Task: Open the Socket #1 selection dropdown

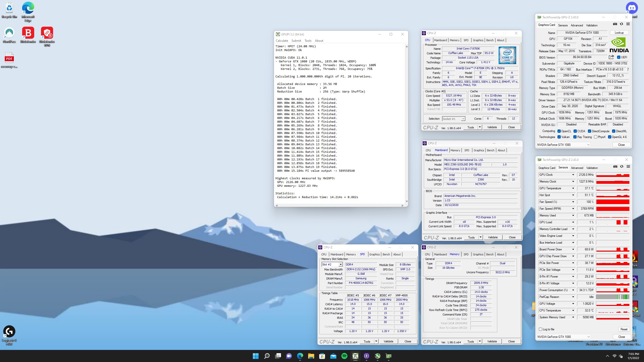Action: [x=454, y=119]
